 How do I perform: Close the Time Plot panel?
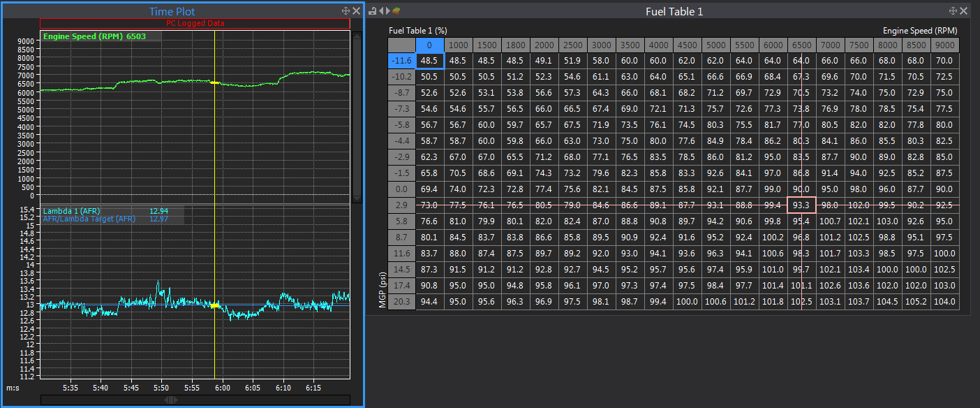pos(356,11)
